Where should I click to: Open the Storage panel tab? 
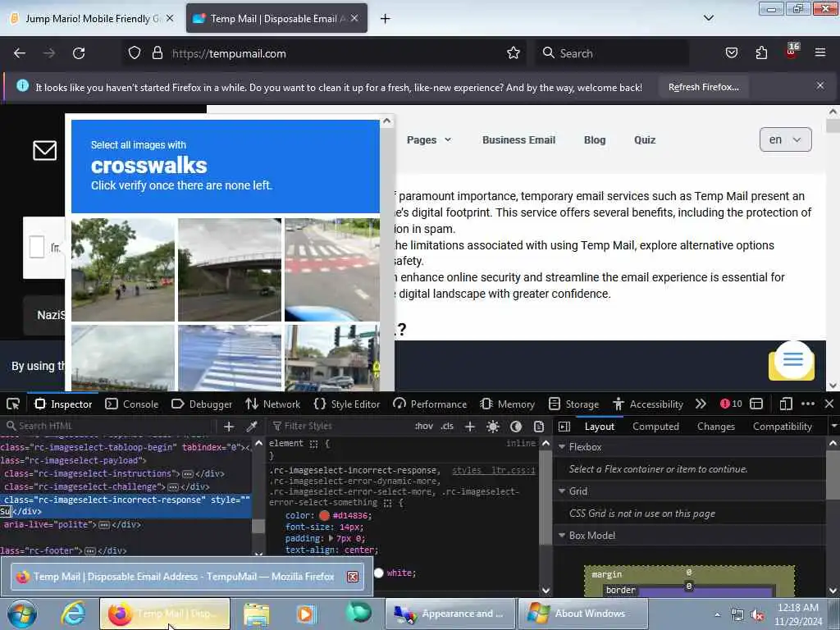pyautogui.click(x=573, y=404)
